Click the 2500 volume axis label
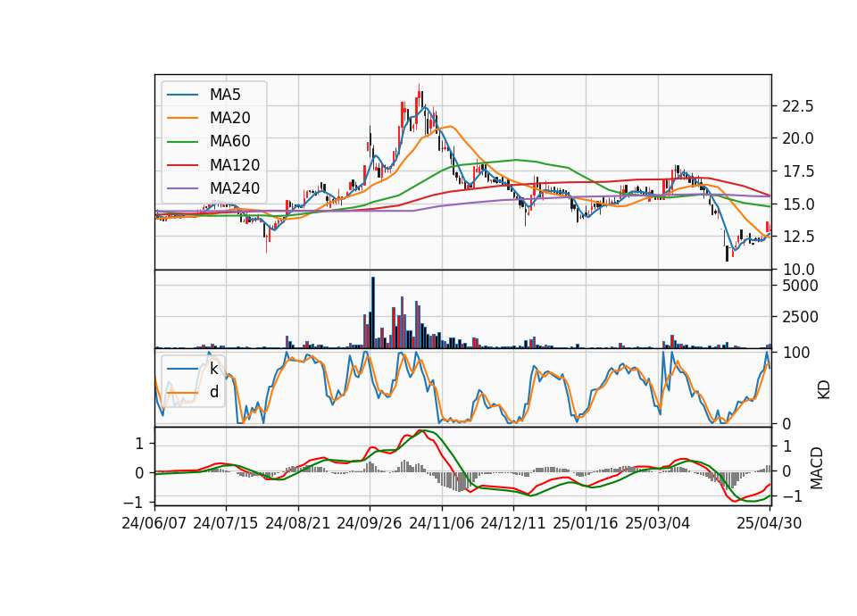The height and width of the screenshot is (616, 857). click(x=800, y=317)
